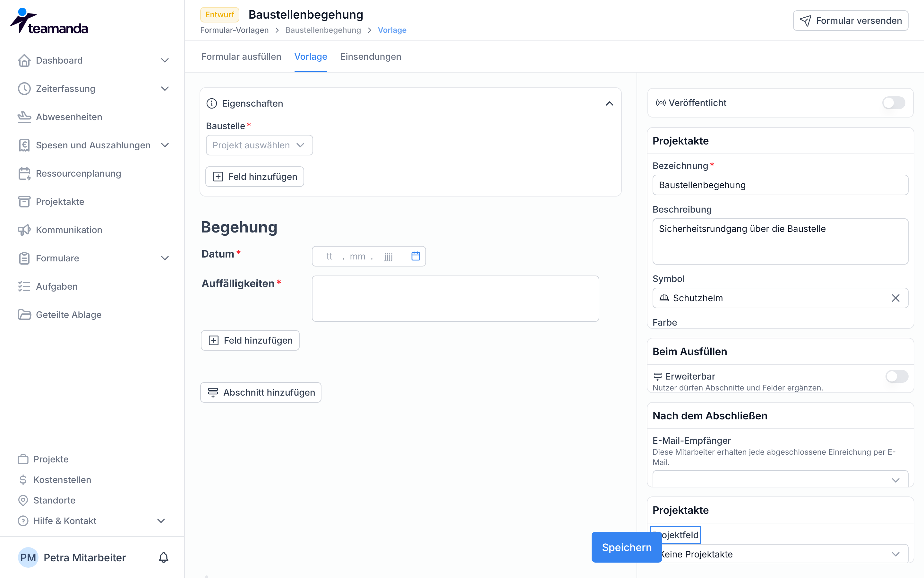Viewport: 924px width, 578px height.
Task: Click the Standorte location pin icon
Action: click(23, 500)
